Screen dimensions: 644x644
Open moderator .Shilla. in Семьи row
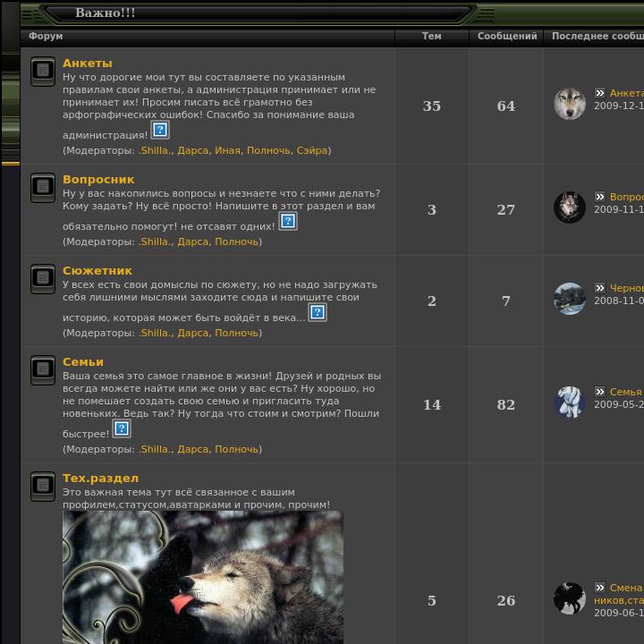point(156,449)
